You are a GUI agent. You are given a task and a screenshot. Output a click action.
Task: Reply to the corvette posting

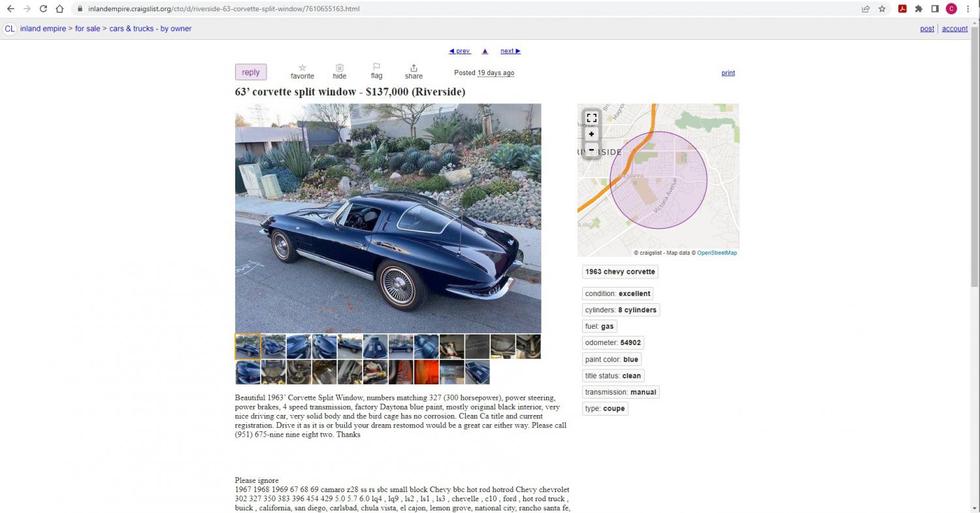point(251,73)
